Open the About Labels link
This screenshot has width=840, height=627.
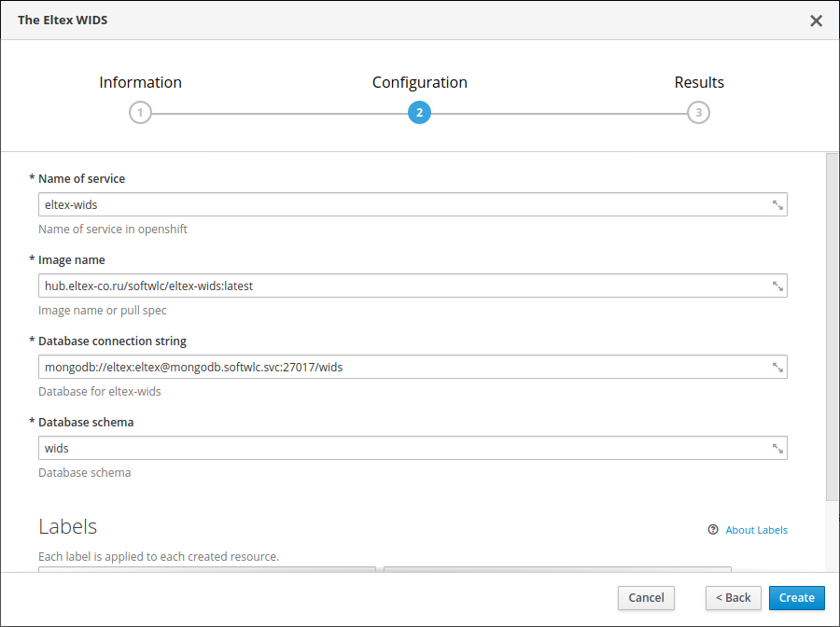(x=756, y=530)
